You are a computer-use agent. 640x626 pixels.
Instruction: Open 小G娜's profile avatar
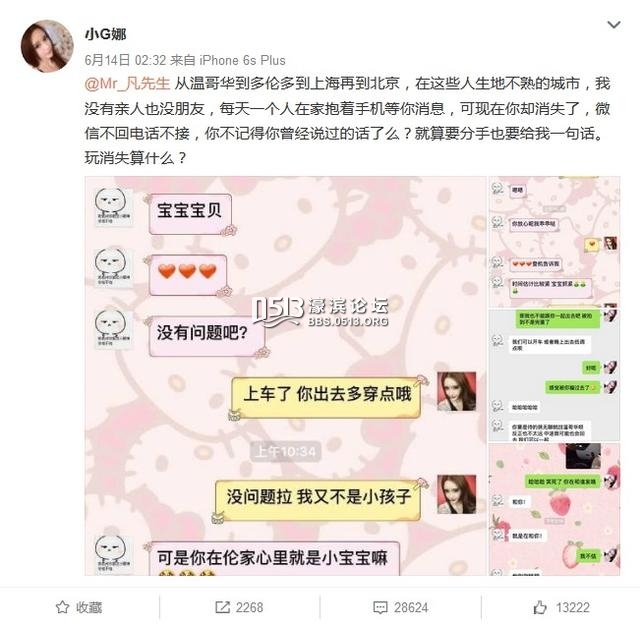click(47, 46)
